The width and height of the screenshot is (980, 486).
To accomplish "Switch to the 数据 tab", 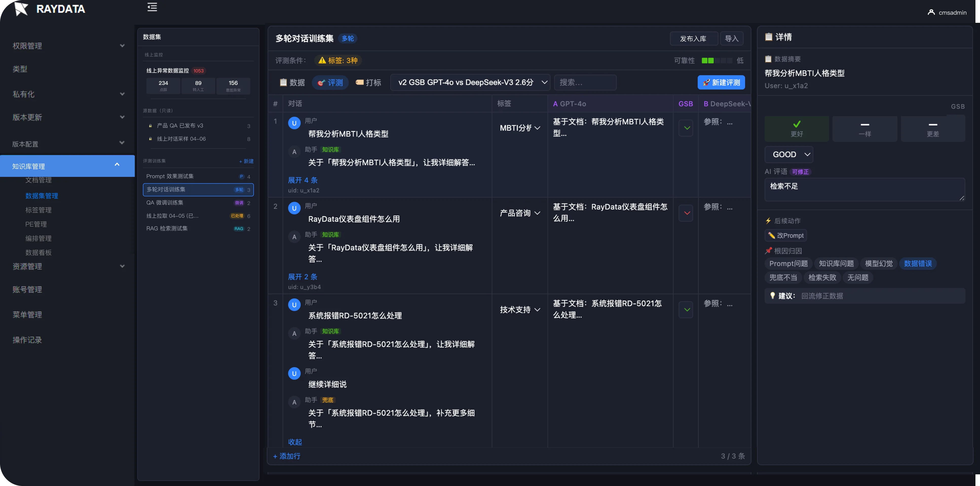I will [292, 82].
